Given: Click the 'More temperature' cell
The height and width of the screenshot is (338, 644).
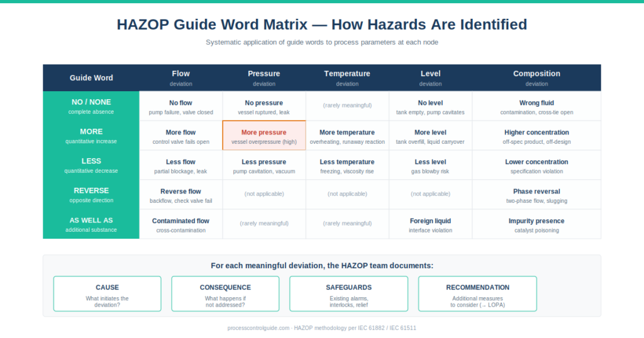Looking at the screenshot, I should tap(347, 135).
